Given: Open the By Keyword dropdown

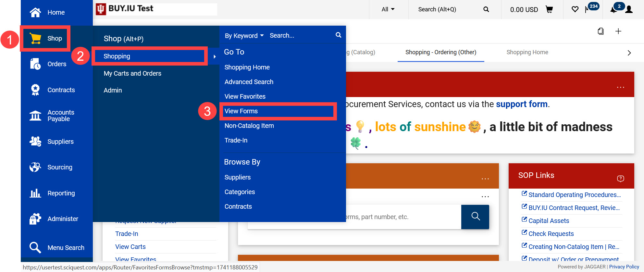Looking at the screenshot, I should pos(244,36).
